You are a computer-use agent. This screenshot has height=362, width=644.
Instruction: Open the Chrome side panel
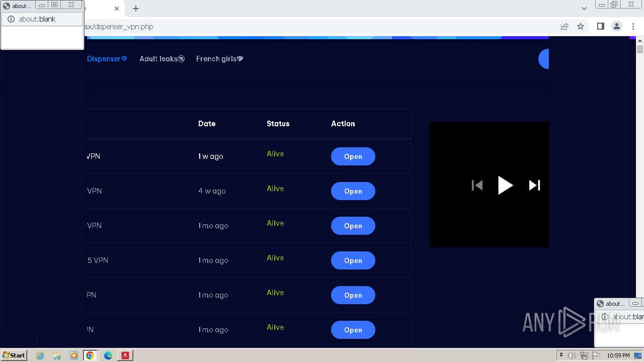(600, 27)
